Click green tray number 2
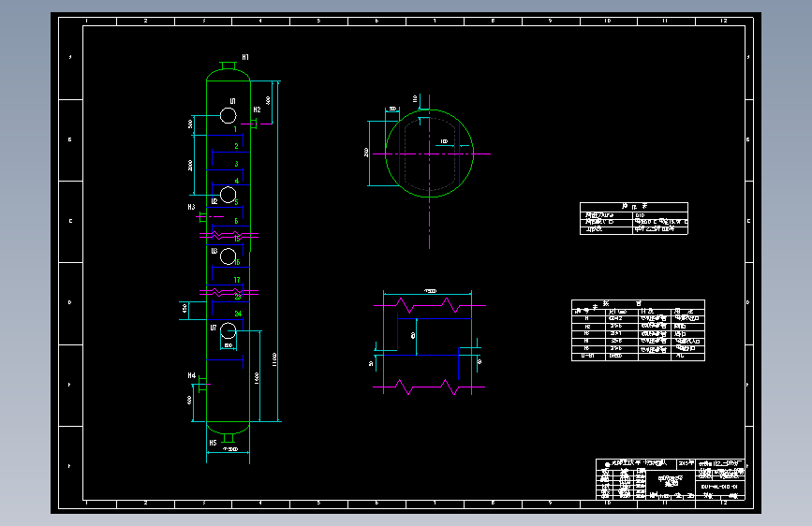The height and width of the screenshot is (526, 812). [x=237, y=147]
